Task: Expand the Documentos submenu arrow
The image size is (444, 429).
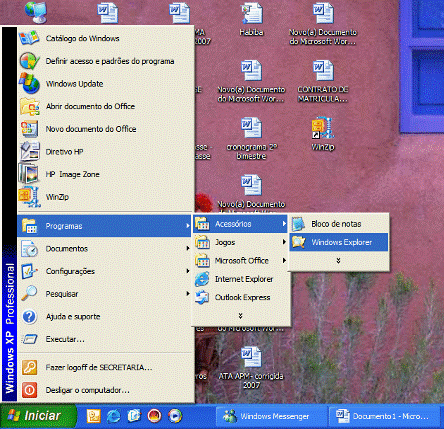Action: (x=188, y=248)
